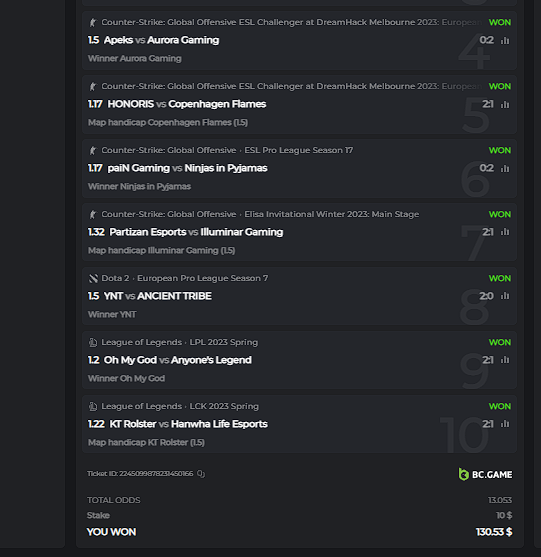Image resolution: width=541 pixels, height=557 pixels.
Task: Open stats icon for Oh My God match
Action: [x=505, y=360]
